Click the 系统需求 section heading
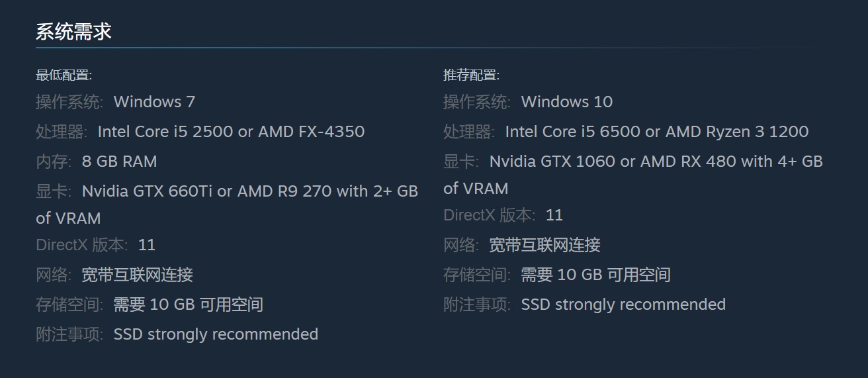868x378 pixels. pos(73,32)
